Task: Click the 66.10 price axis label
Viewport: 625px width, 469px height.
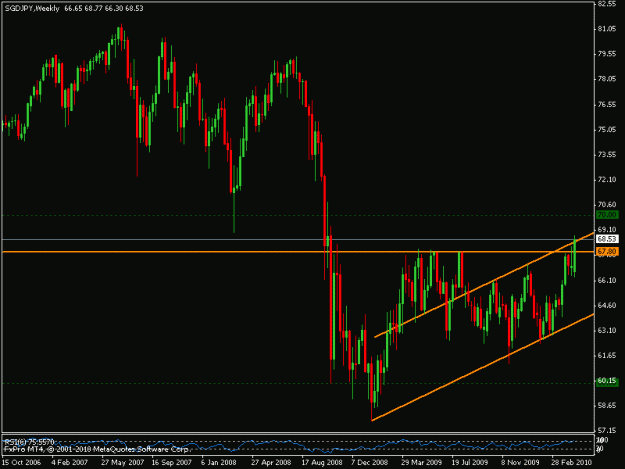Action: [607, 281]
